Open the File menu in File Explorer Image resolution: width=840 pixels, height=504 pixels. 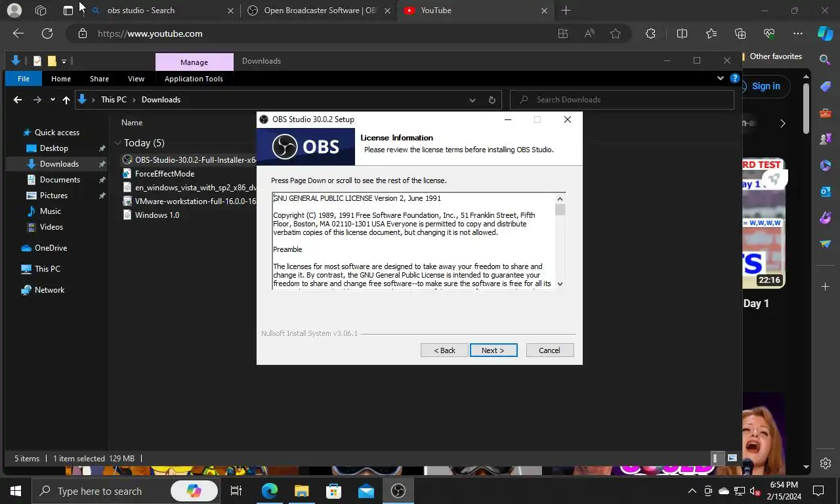(24, 79)
